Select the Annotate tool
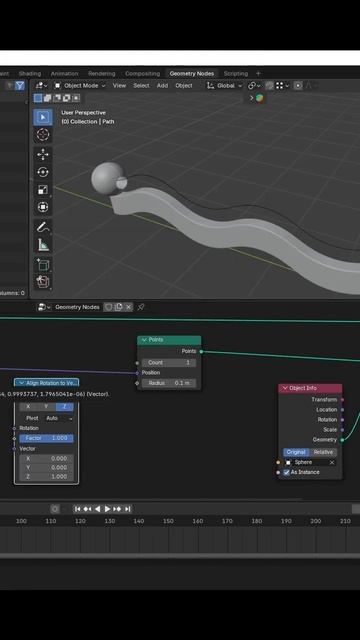The width and height of the screenshot is (360, 640). [x=43, y=227]
